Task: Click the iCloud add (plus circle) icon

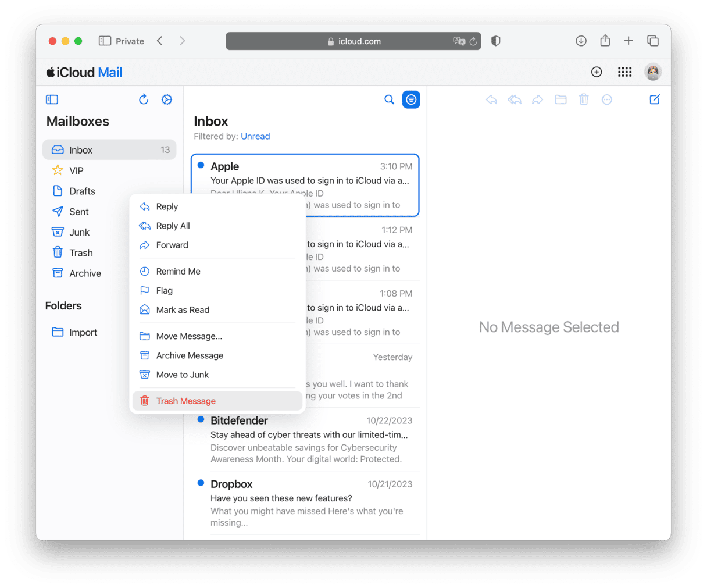Action: 597,72
